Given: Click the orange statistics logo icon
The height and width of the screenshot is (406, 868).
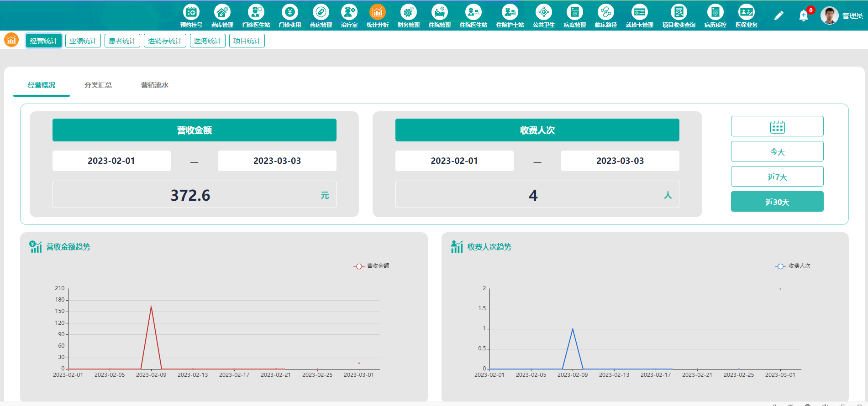Looking at the screenshot, I should 11,40.
